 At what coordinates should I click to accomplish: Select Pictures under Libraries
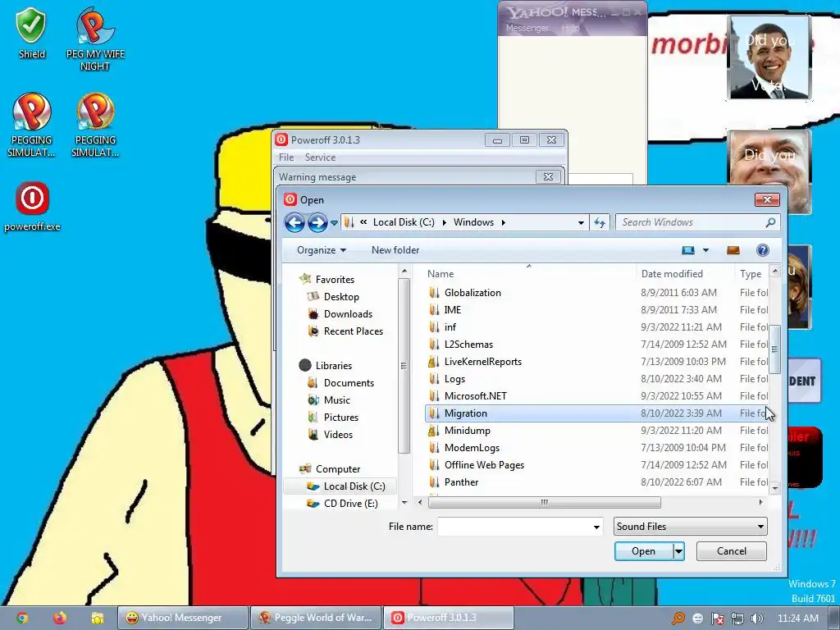point(340,418)
